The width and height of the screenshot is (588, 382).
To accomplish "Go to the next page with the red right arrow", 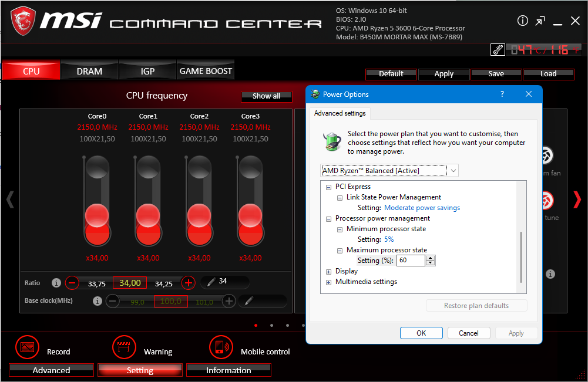I will point(577,200).
